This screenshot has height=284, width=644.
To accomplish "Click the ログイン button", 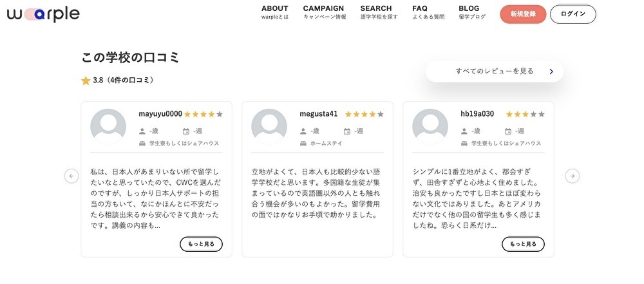I will [573, 14].
